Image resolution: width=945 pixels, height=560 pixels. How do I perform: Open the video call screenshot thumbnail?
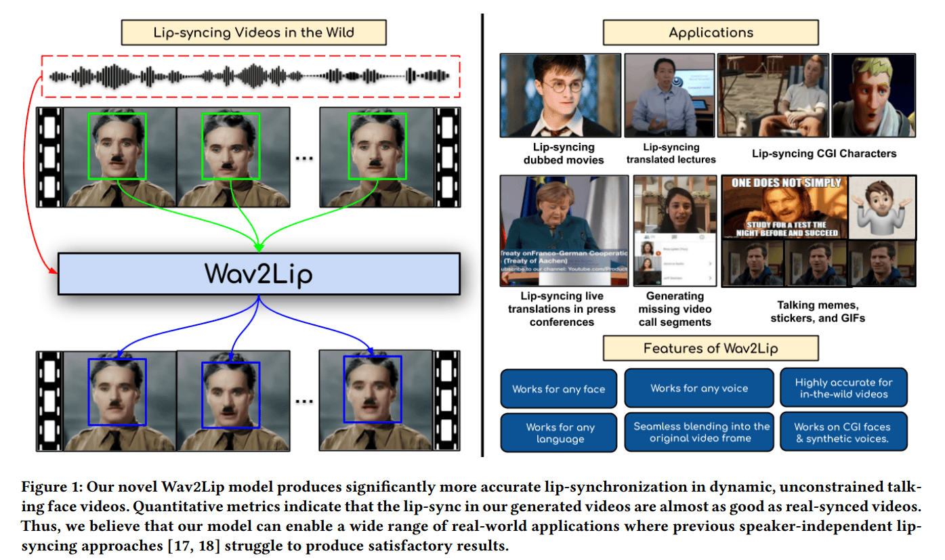click(x=674, y=230)
